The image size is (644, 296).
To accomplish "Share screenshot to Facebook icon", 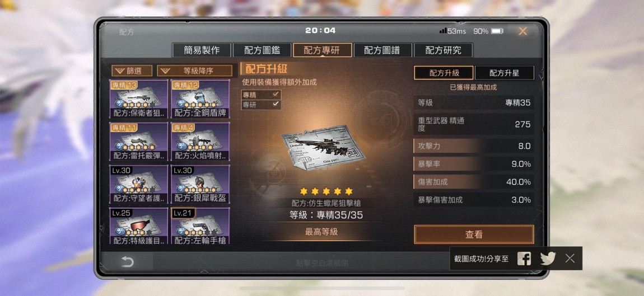I will [524, 258].
